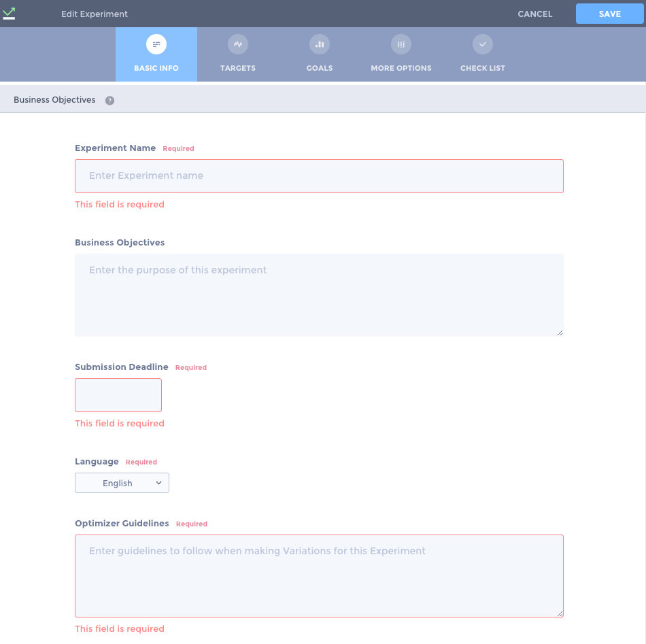
Task: Click the green checkmark logo icon
Action: [x=9, y=14]
